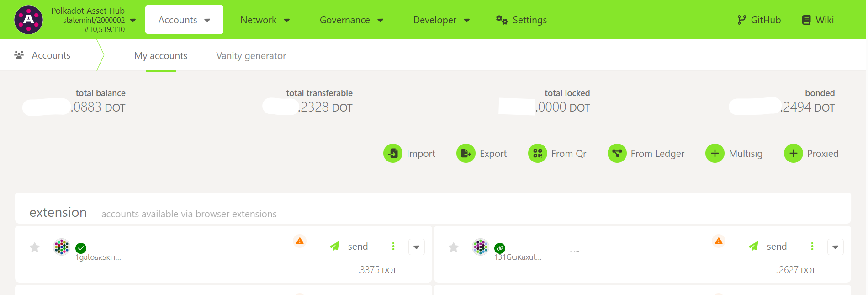Open the Governance dropdown menu
This screenshot has height=295, width=868.
coord(351,20)
